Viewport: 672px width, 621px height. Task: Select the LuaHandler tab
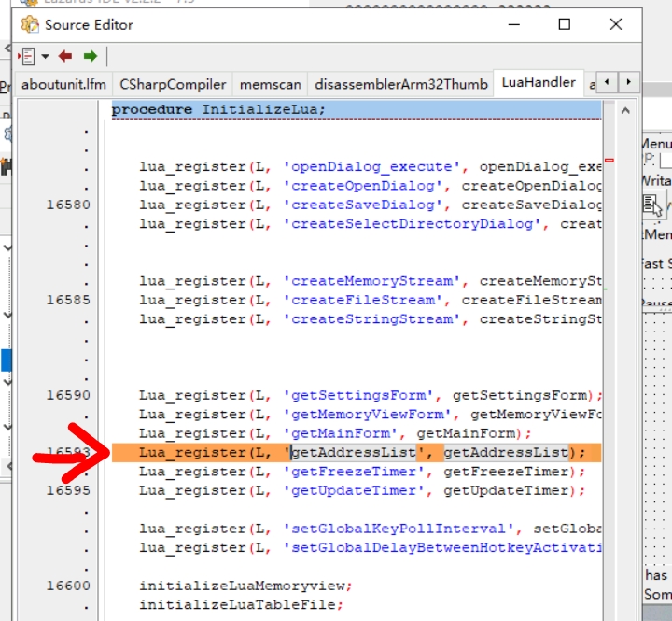coord(539,82)
